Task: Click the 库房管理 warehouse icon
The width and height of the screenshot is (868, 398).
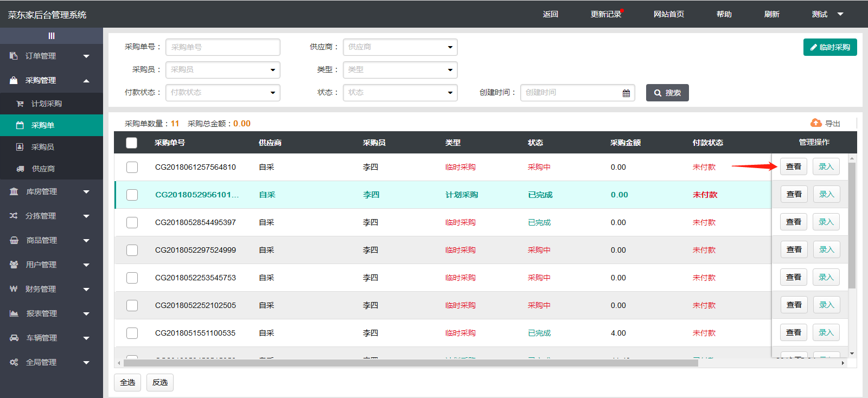Action: coord(14,191)
